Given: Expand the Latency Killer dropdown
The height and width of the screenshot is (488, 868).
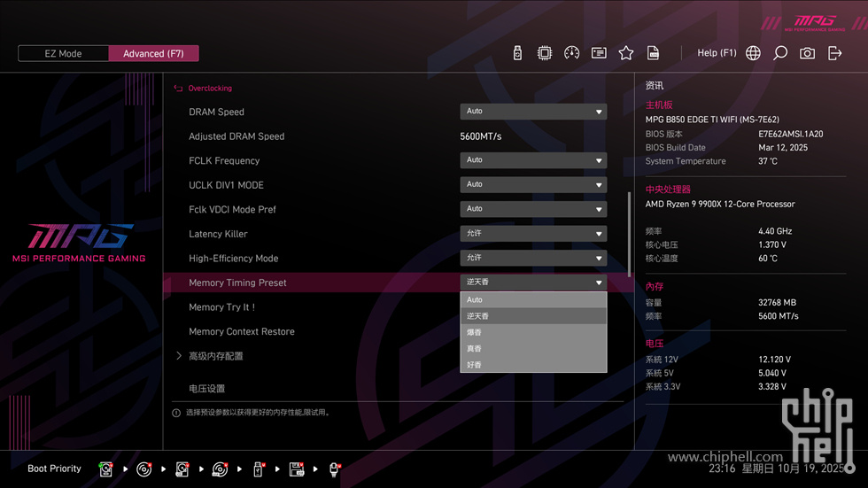Looking at the screenshot, I should [533, 234].
